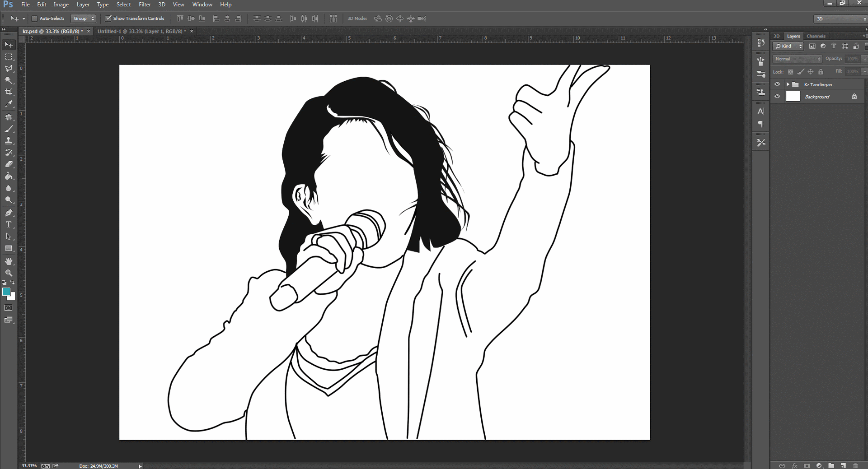Hide the Background layer
Image resolution: width=868 pixels, height=469 pixels.
777,97
